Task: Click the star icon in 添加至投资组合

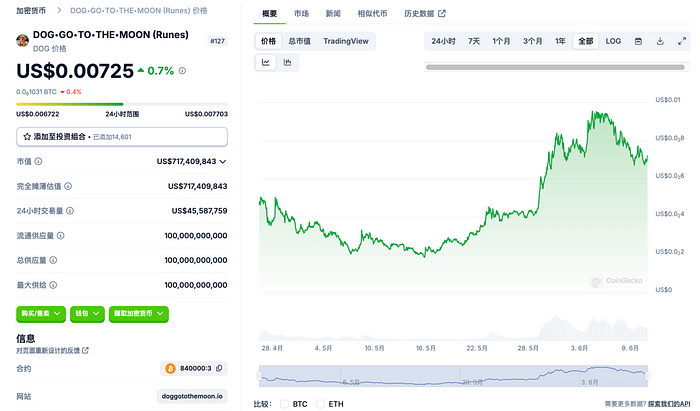Action: click(x=25, y=136)
